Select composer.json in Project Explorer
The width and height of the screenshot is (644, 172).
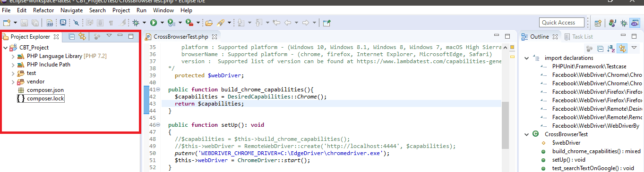tap(45, 90)
